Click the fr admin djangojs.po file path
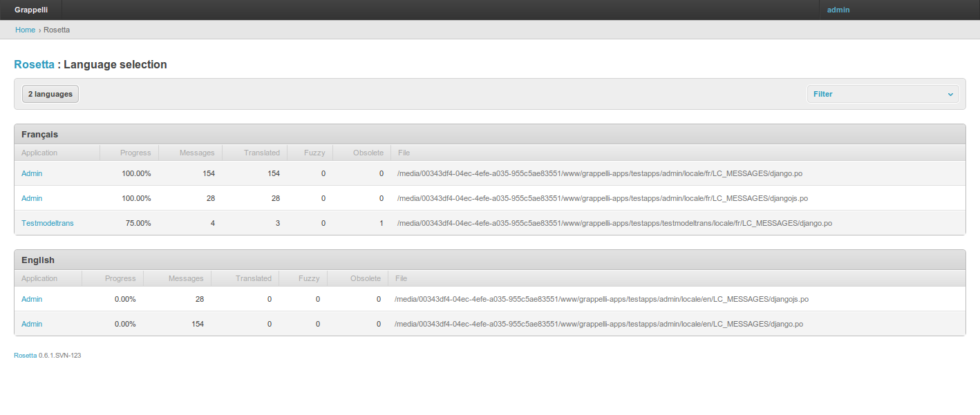980x415 pixels. (603, 198)
